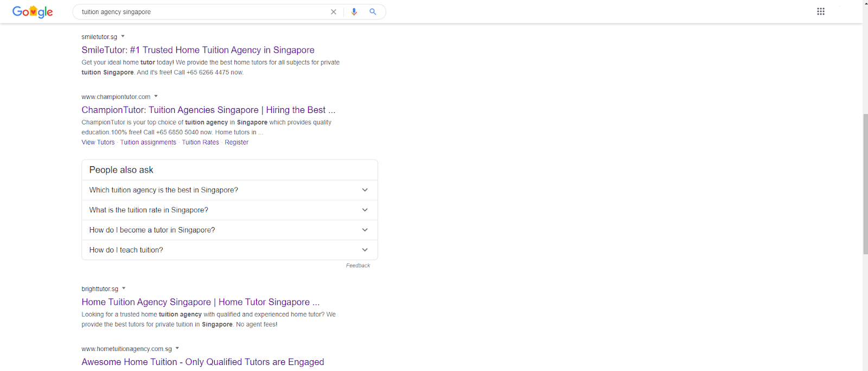Click the Feedback link under People also ask
868x371 pixels.
tap(358, 266)
